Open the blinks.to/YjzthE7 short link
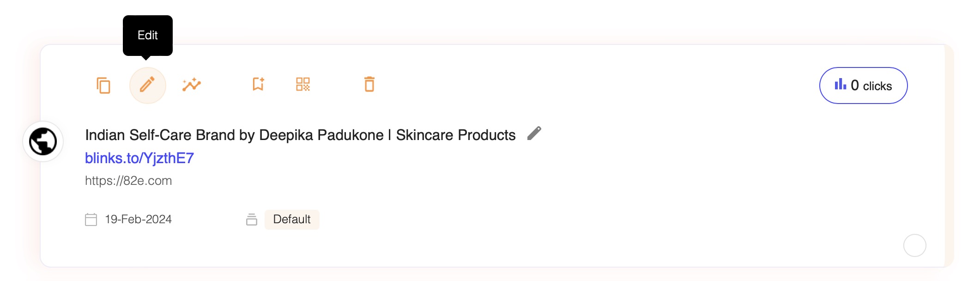Image resolution: width=980 pixels, height=281 pixels. [139, 158]
